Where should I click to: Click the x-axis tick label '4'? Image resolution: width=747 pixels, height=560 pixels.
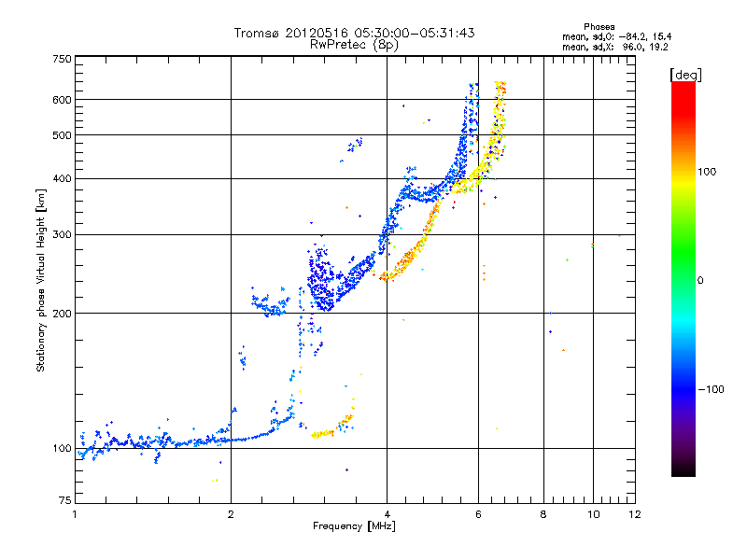(x=388, y=514)
